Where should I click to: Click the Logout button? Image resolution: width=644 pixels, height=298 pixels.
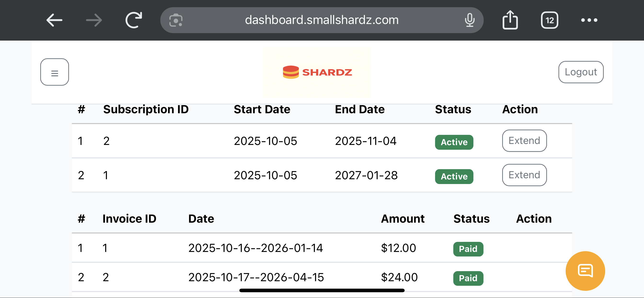point(581,72)
